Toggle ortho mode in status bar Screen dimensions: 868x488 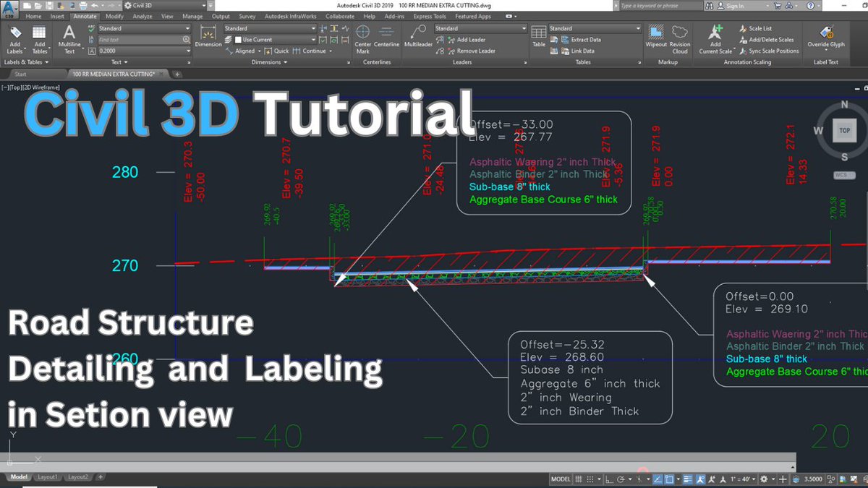point(611,479)
